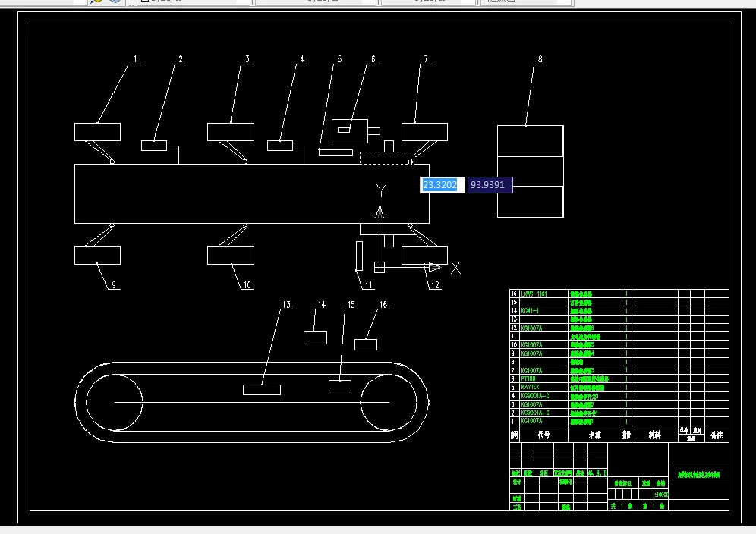Click the KG9001A-C code in row 4

tap(534, 396)
